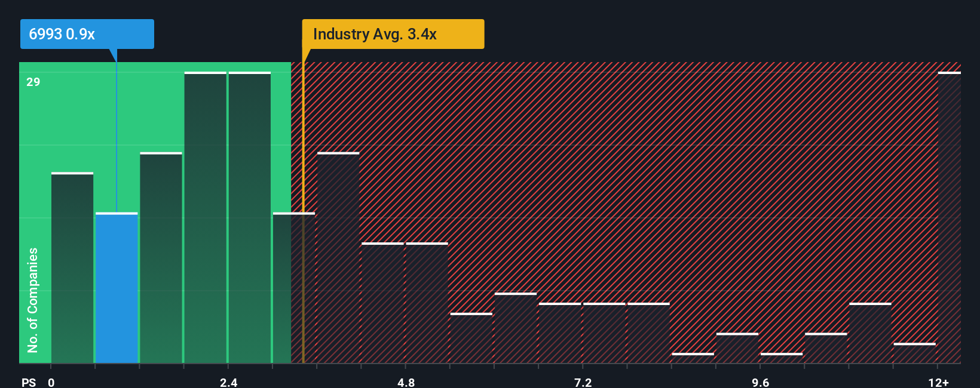
Task: Click the x-axis label '4.8'
Action: (406, 382)
